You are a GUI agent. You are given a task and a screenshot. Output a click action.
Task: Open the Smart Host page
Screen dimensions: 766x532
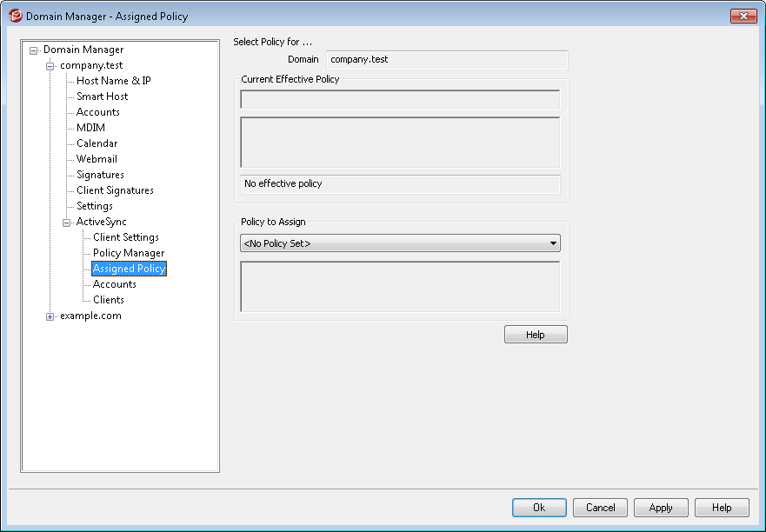pos(102,96)
